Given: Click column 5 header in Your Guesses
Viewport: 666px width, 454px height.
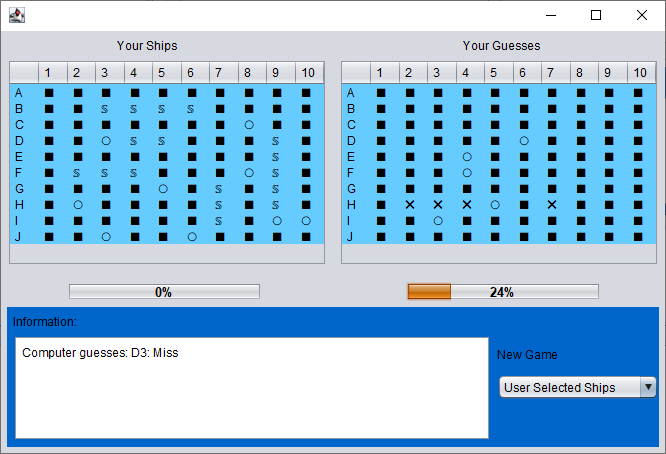Looking at the screenshot, I should point(493,72).
